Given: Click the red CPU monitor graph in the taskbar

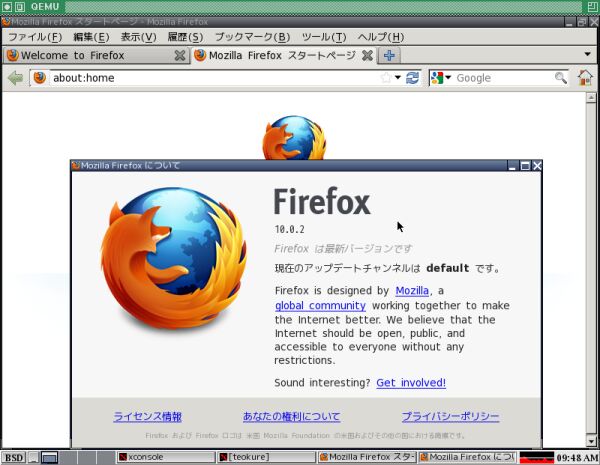Looking at the screenshot, I should [x=536, y=457].
